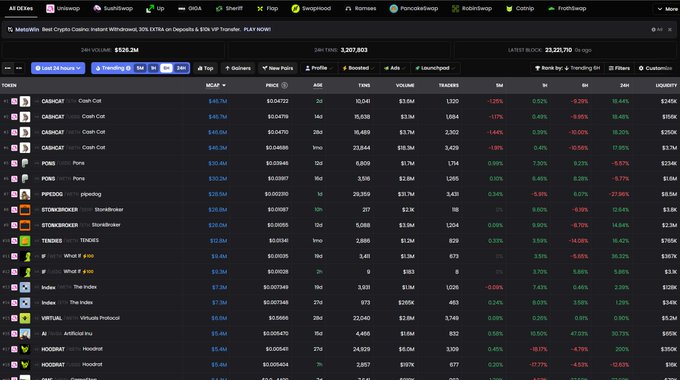This screenshot has width=680, height=380.
Task: Switch to the FrothSwap tab
Action: [x=567, y=9]
